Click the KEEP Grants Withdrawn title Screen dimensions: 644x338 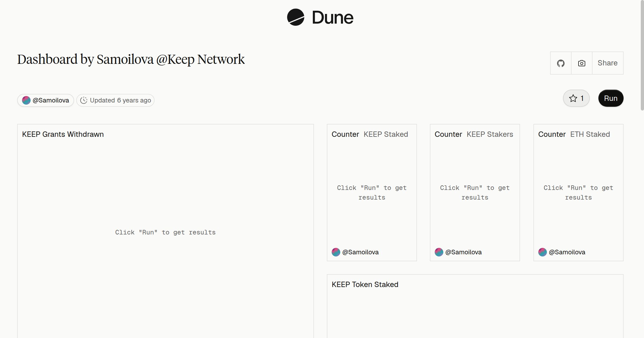tap(63, 134)
